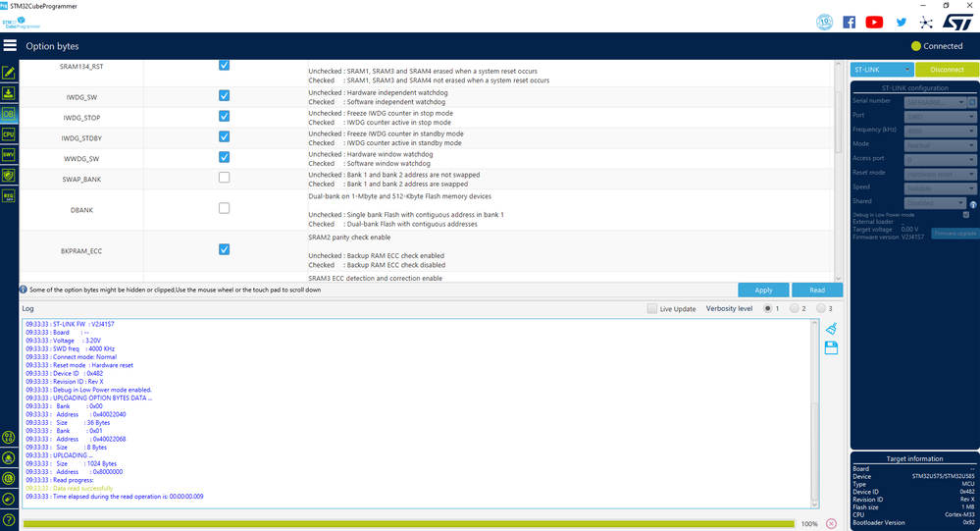Cancel operation with red X icon
This screenshot has width=980, height=531.
click(831, 523)
